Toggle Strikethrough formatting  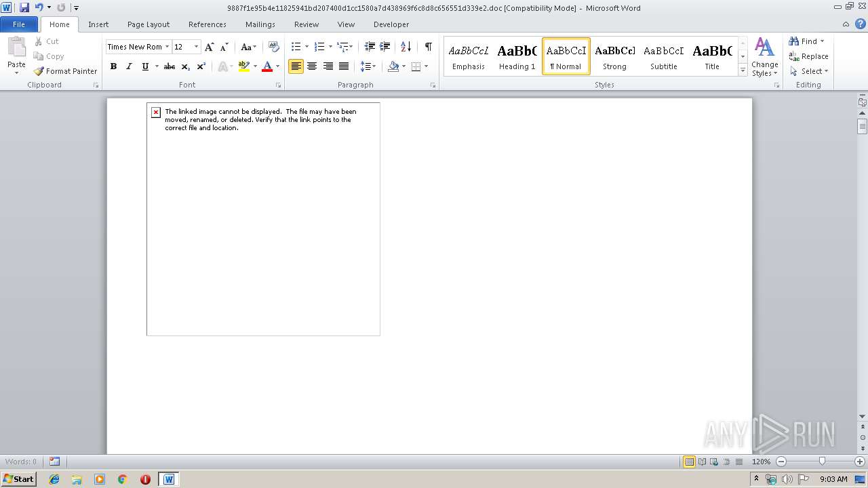coord(170,66)
